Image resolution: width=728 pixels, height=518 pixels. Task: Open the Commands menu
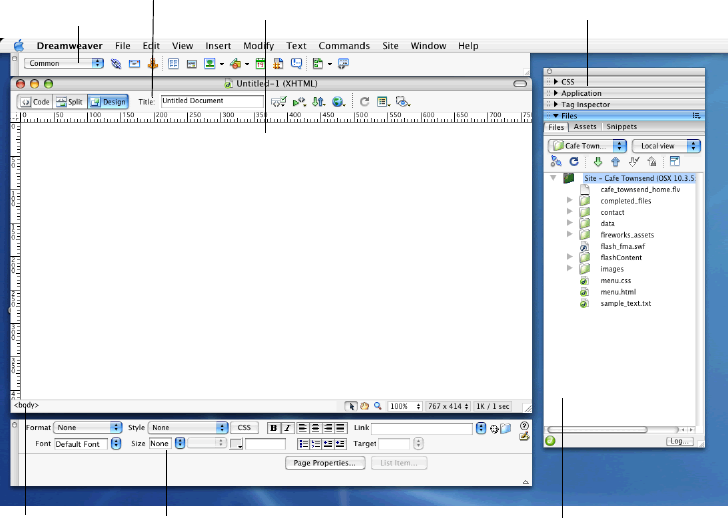(x=344, y=46)
